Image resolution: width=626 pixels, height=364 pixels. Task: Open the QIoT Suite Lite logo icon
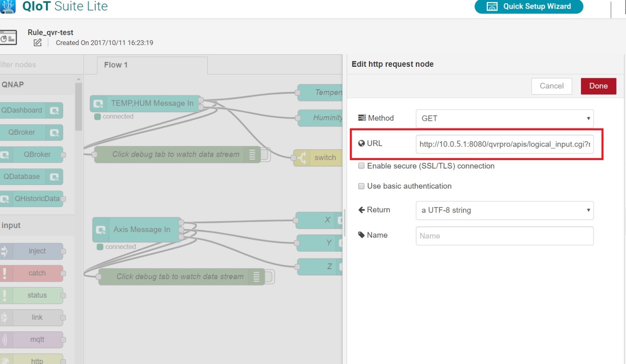coord(8,6)
